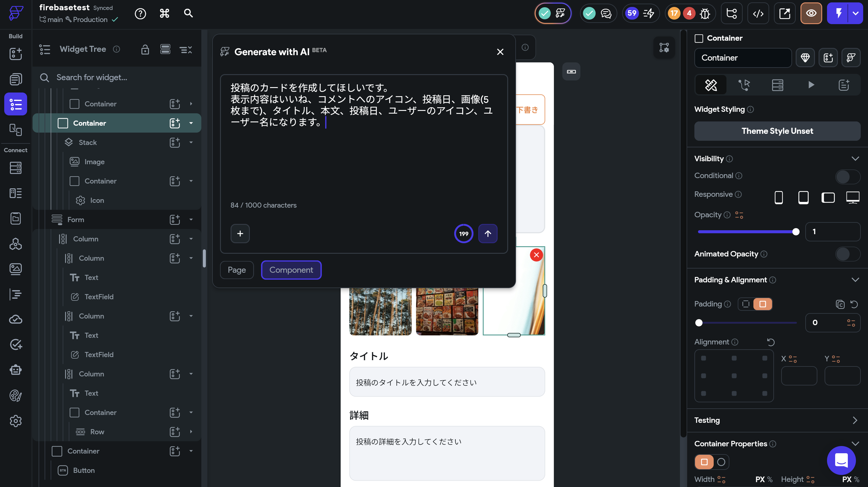The image size is (868, 487).
Task: Open the Widget Styling brush tab
Action: pos(711,85)
